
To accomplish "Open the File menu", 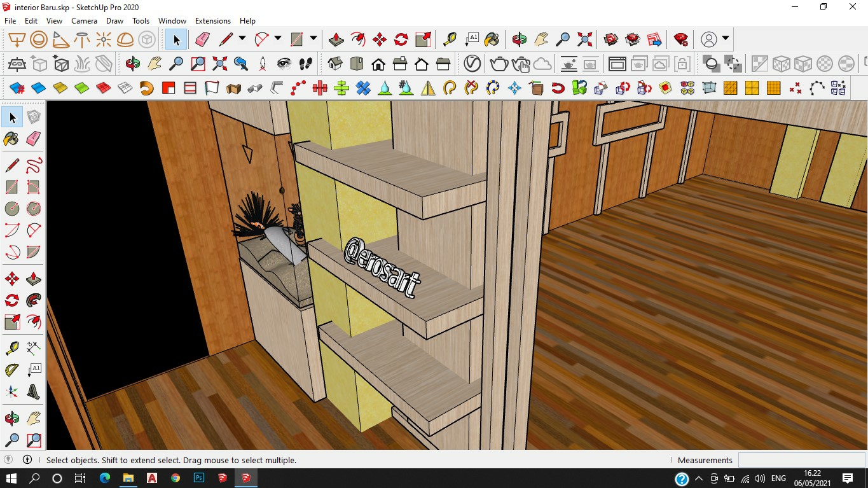I will click(10, 21).
